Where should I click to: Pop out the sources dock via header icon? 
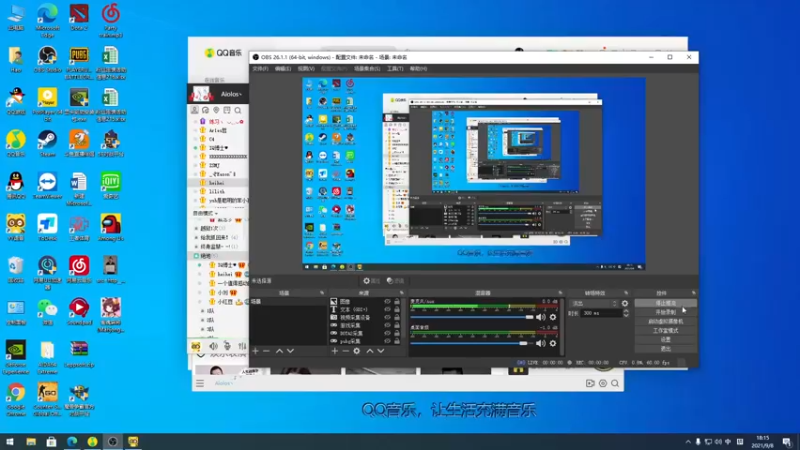coord(402,293)
